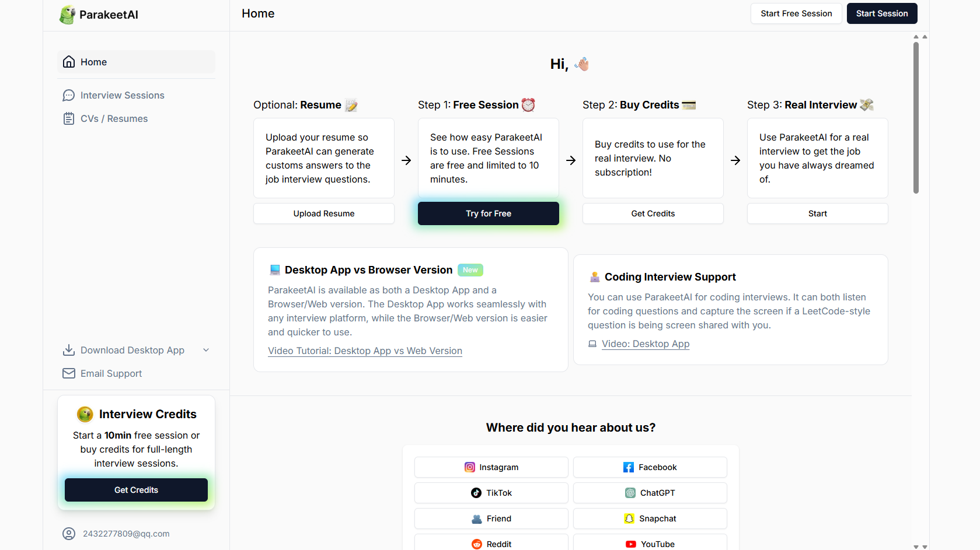Open the Interview Sessions menu item
This screenshot has width=980, height=550.
tap(122, 95)
